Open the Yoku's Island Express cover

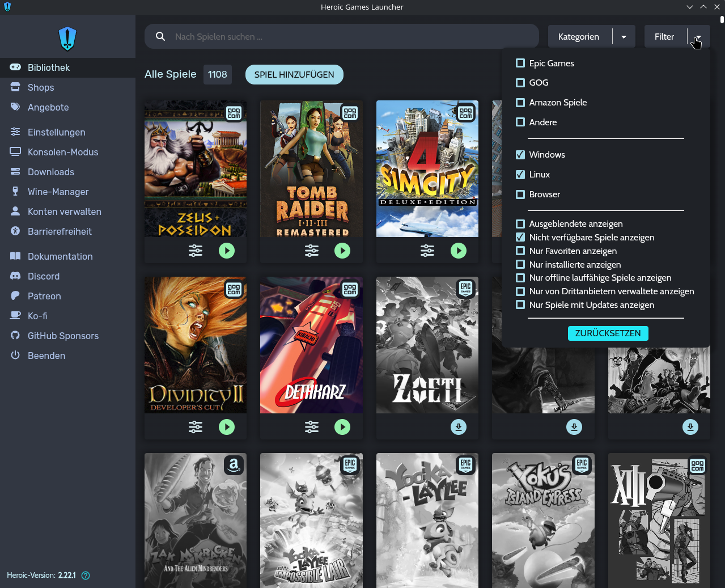click(543, 521)
